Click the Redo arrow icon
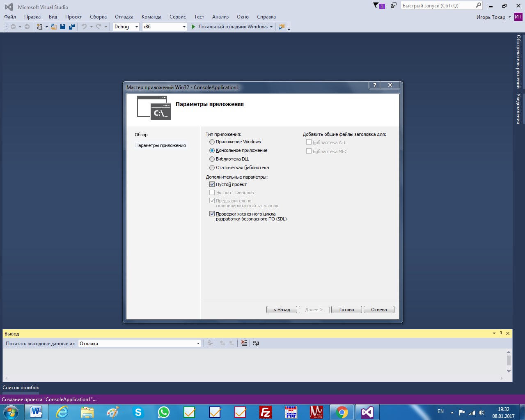Image resolution: width=525 pixels, height=420 pixels. tap(99, 27)
